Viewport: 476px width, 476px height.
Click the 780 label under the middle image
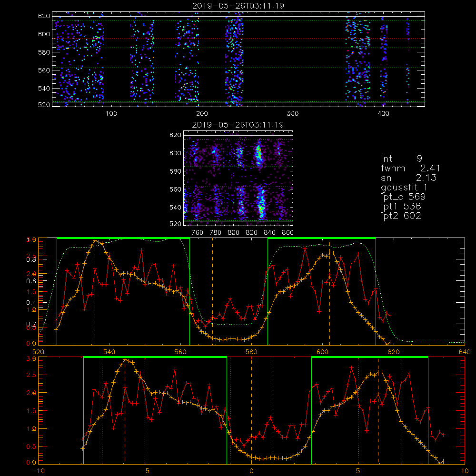coord(216,233)
